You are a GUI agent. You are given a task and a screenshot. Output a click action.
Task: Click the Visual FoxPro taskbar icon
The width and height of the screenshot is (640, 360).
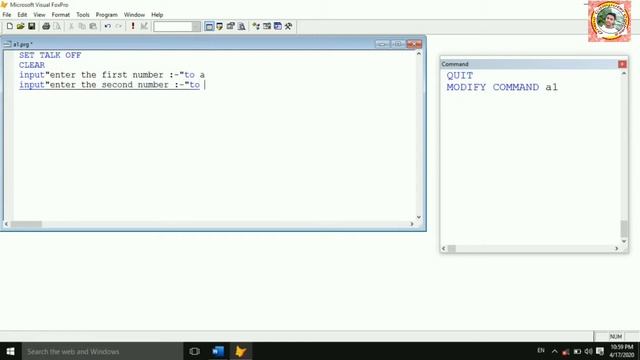(241, 351)
